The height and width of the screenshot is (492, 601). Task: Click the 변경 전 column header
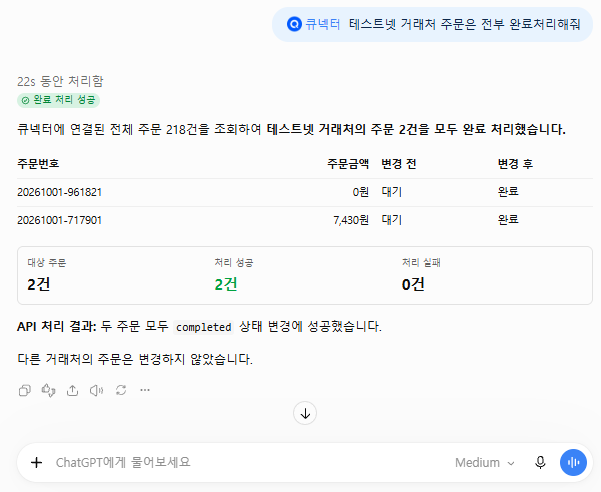click(399, 164)
